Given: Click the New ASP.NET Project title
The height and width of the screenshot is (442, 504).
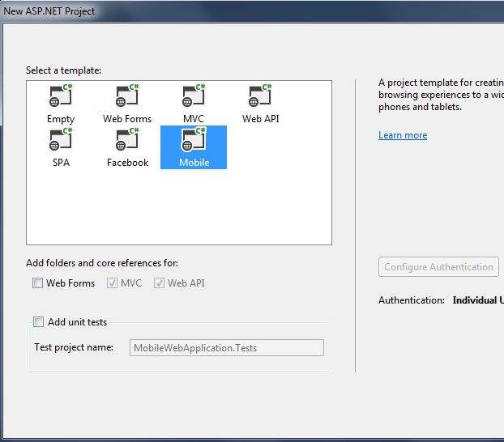Looking at the screenshot, I should [x=49, y=11].
